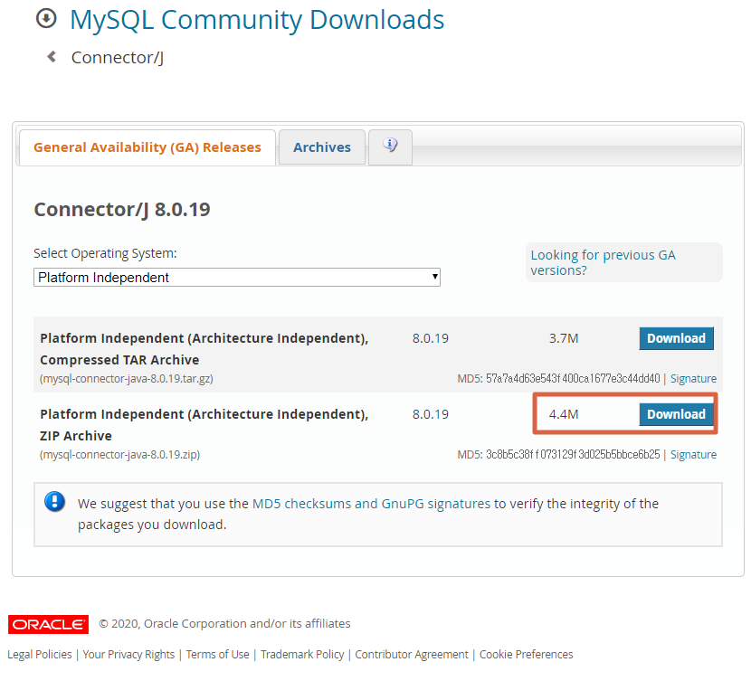Open Signature link for tar.gz file

(x=693, y=379)
